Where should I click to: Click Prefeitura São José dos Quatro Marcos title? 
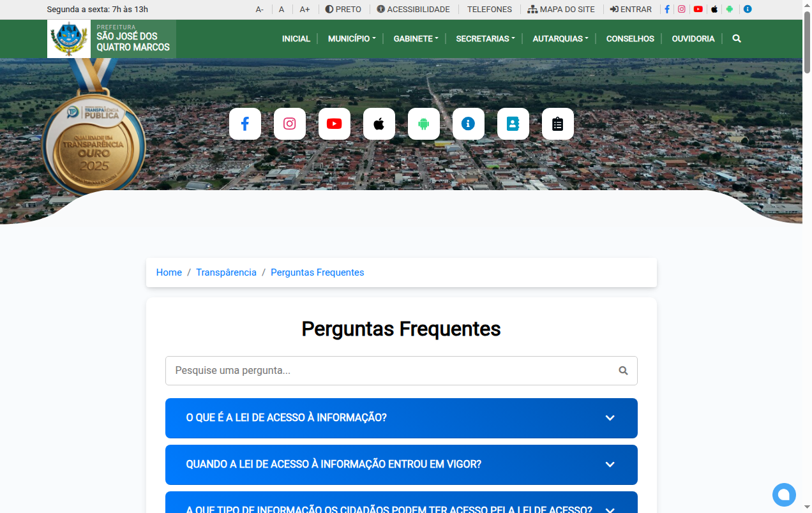coord(133,39)
